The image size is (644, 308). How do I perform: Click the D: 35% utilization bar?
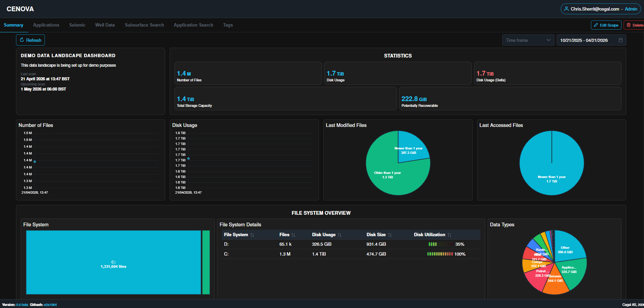coord(441,244)
